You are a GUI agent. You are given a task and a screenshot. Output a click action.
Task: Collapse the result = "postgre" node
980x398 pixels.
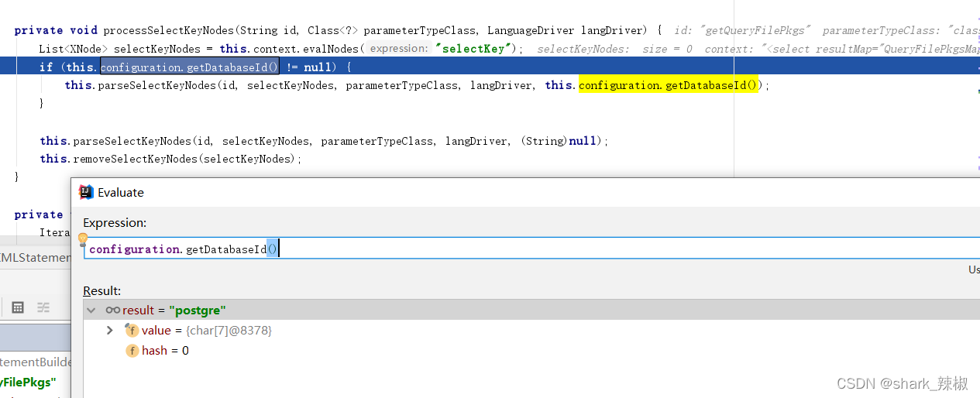(x=91, y=310)
